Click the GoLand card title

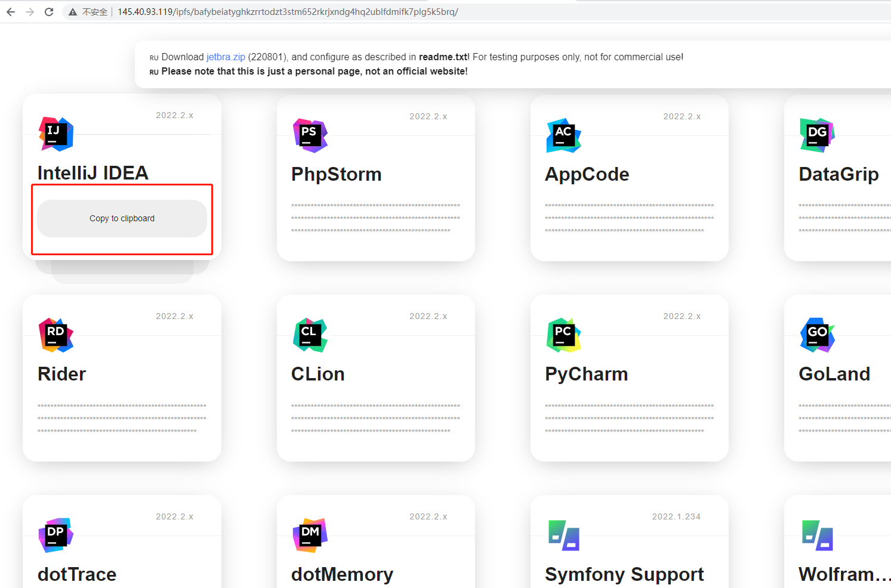point(834,374)
